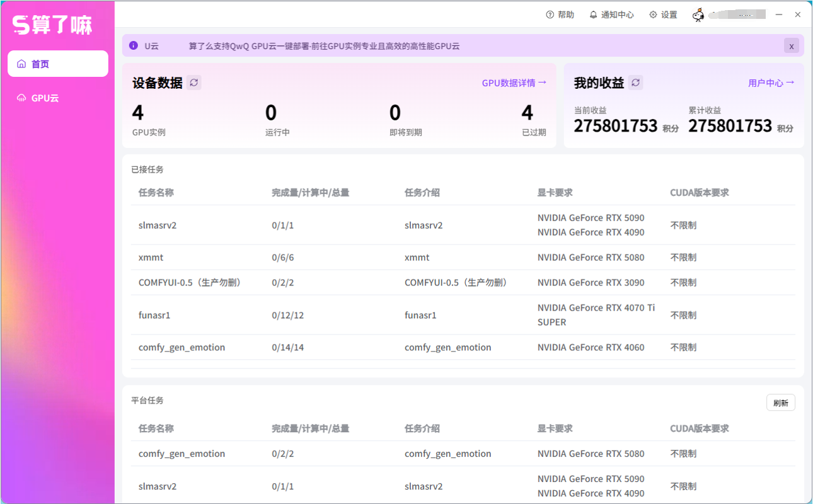Select comfy_gen_emotion name in 已接任务

pos(182,347)
